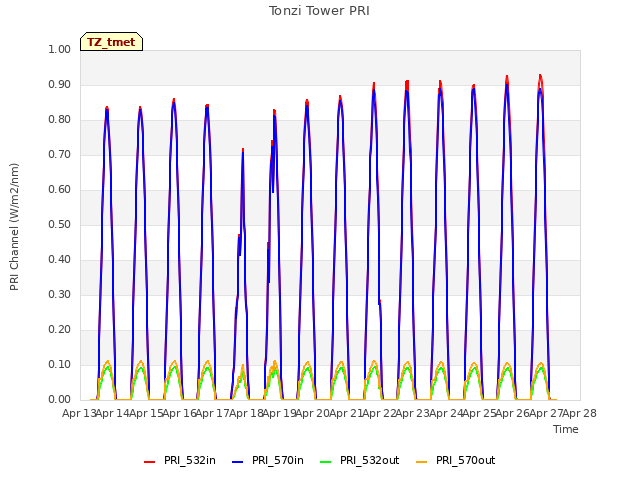
Task: Click the red PRI_532in legend swatch
Action: (149, 462)
